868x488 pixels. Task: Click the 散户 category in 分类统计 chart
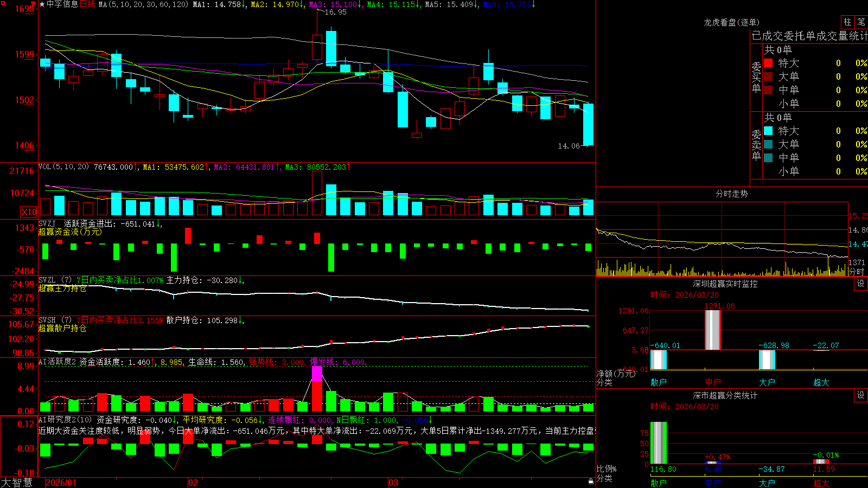point(659,483)
